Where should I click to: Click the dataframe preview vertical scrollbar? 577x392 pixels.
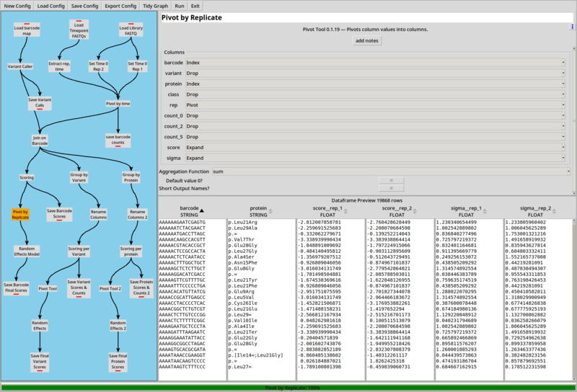pos(574,300)
